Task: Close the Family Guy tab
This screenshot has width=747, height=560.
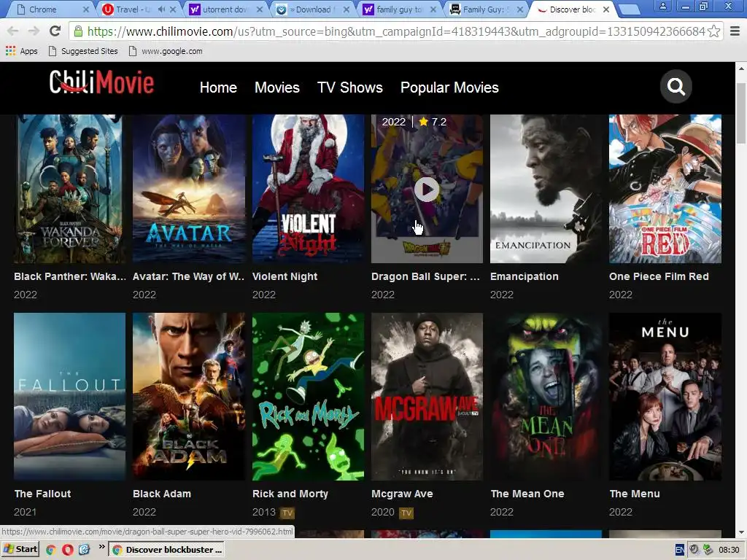Action: click(x=519, y=9)
